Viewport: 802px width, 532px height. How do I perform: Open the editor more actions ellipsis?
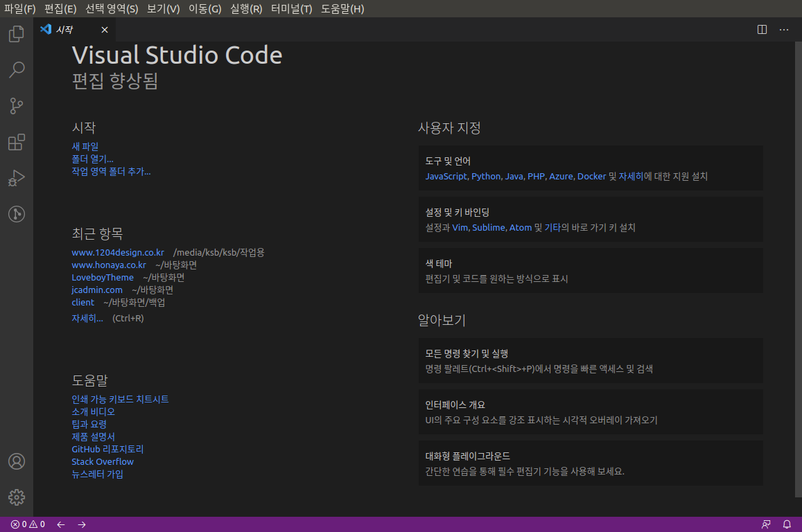(783, 30)
